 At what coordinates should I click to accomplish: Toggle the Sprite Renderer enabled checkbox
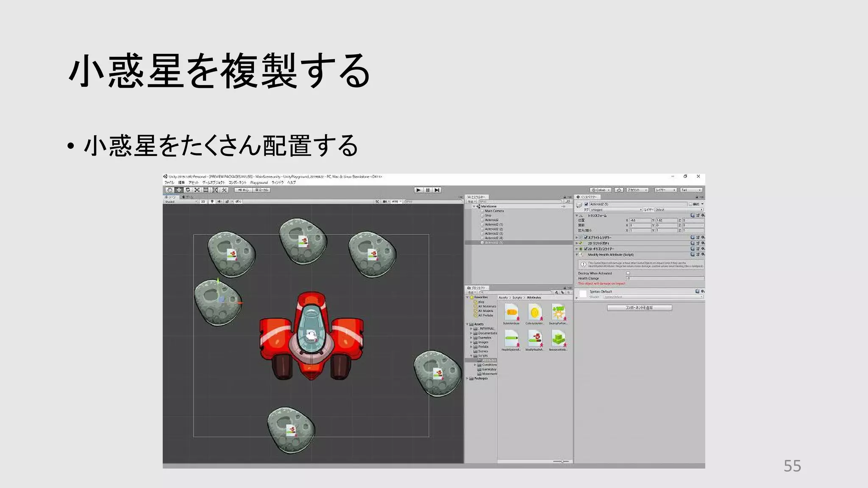point(586,238)
